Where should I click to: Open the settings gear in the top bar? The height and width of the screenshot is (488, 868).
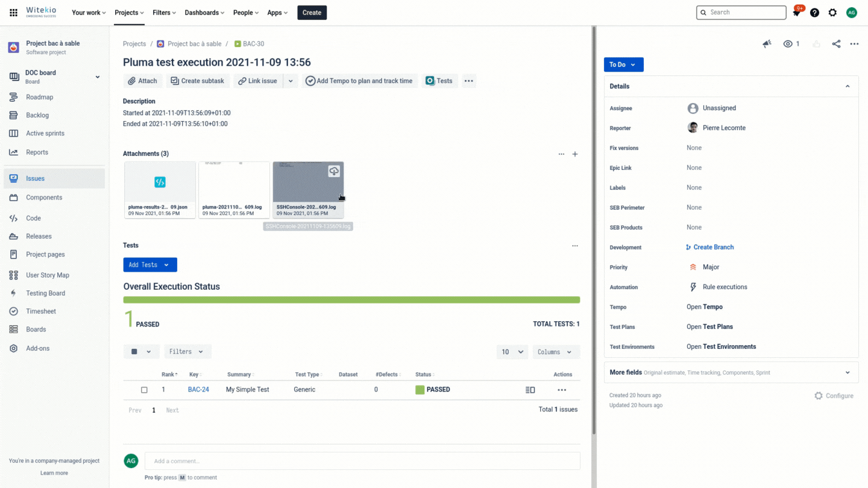pos(832,13)
